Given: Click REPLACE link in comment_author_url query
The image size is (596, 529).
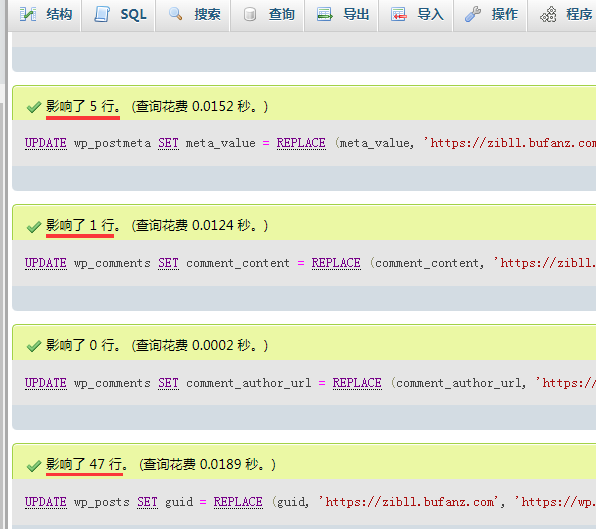Looking at the screenshot, I should click(x=357, y=383).
